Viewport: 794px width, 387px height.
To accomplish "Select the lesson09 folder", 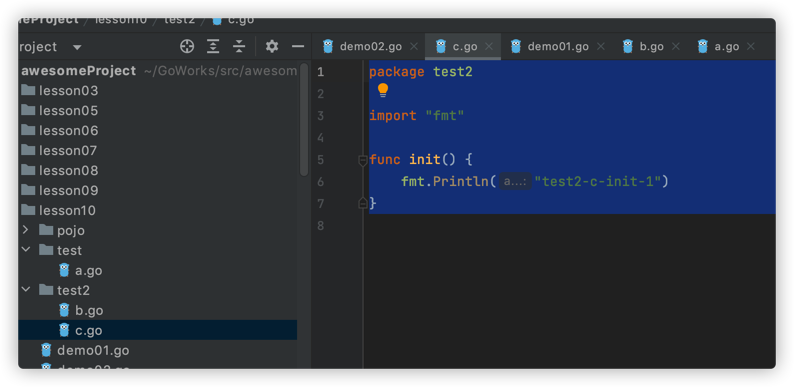I will pos(157,190).
